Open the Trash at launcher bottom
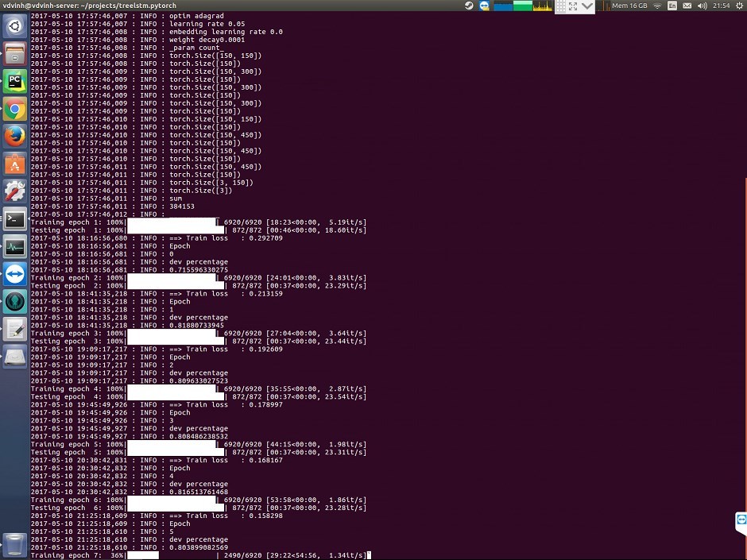This screenshot has height=560, width=747. point(14,544)
